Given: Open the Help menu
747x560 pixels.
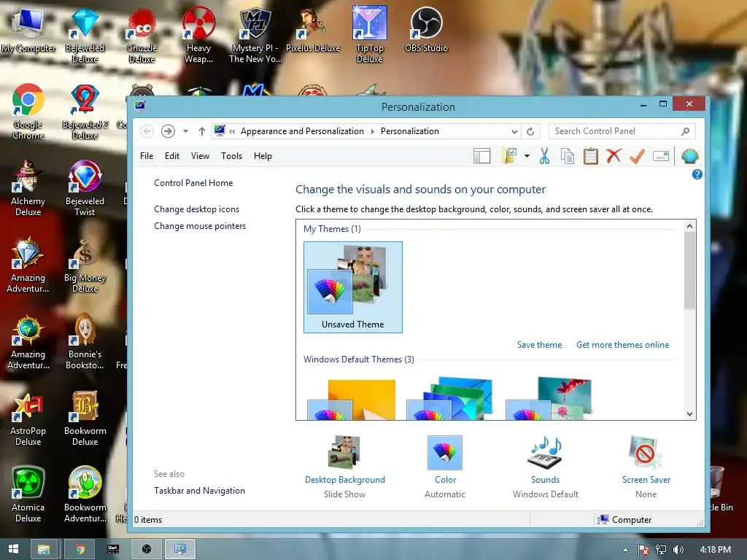Looking at the screenshot, I should tap(263, 156).
